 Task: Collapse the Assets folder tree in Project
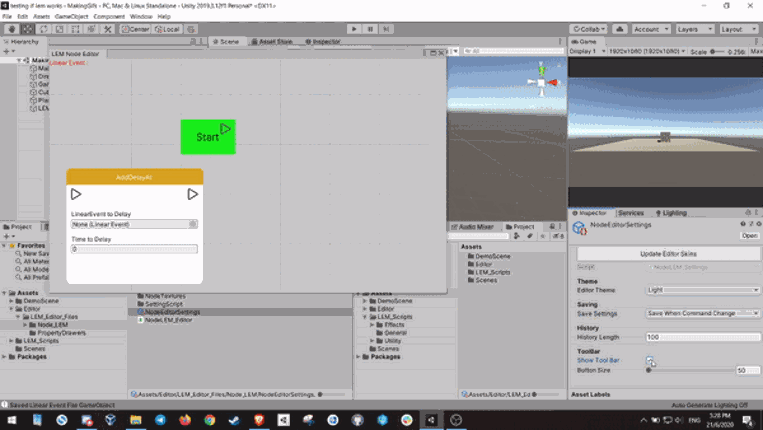pyautogui.click(x=4, y=293)
